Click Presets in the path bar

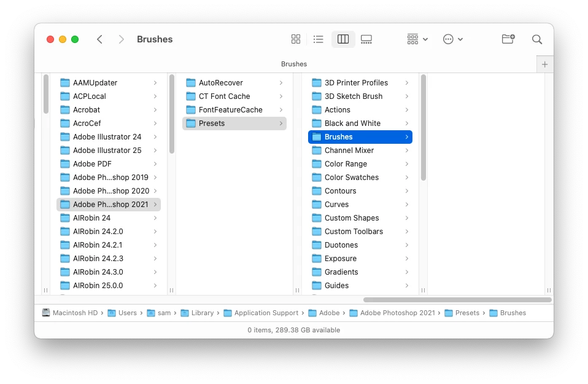click(x=462, y=313)
